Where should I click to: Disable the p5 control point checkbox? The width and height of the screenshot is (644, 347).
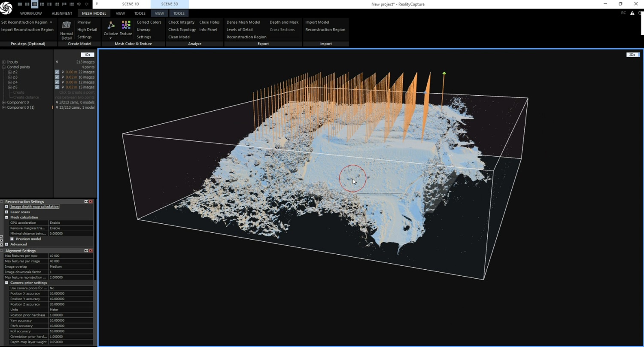[x=57, y=87]
